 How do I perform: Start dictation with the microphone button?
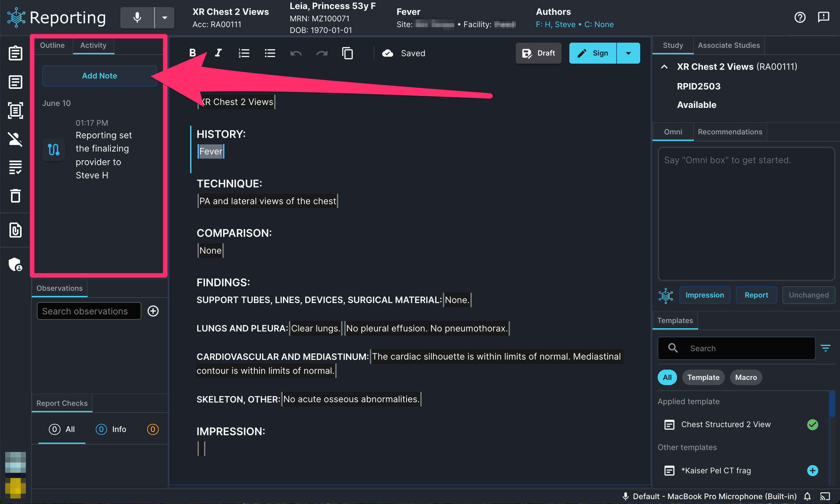click(137, 17)
